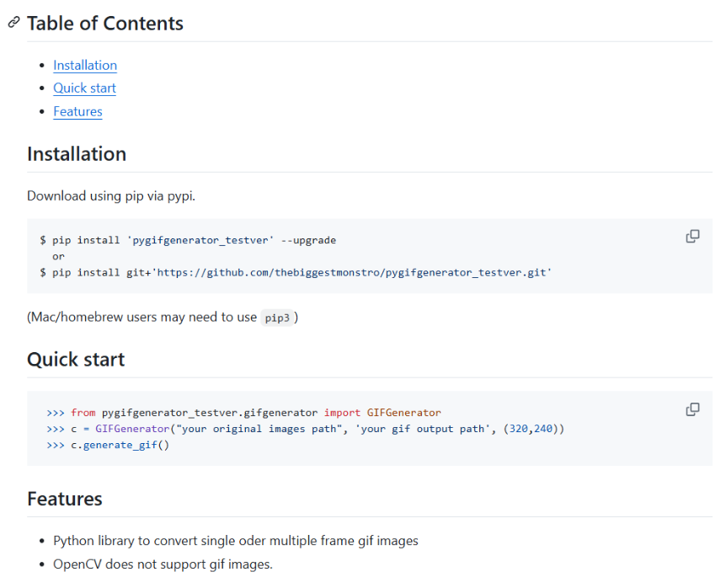Screen dimensions: 726x588
Task: Click the pip install --upgrade command line
Action: pos(188,240)
